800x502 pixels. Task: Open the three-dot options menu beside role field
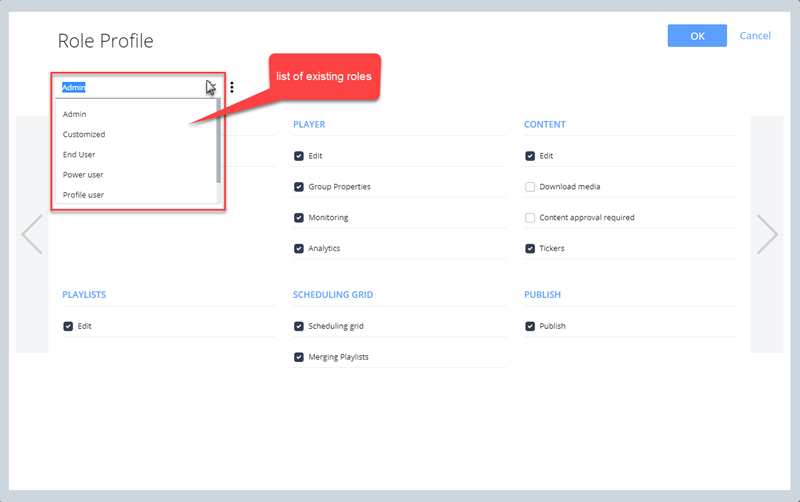pyautogui.click(x=232, y=87)
